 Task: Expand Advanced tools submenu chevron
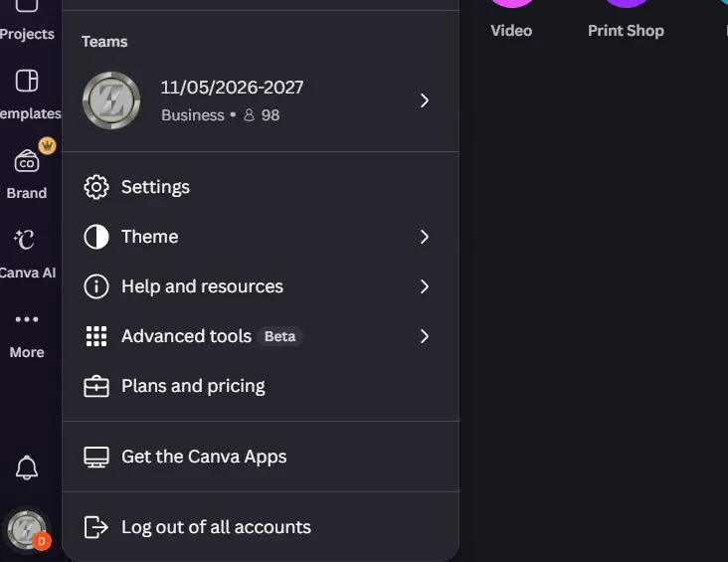click(x=425, y=336)
